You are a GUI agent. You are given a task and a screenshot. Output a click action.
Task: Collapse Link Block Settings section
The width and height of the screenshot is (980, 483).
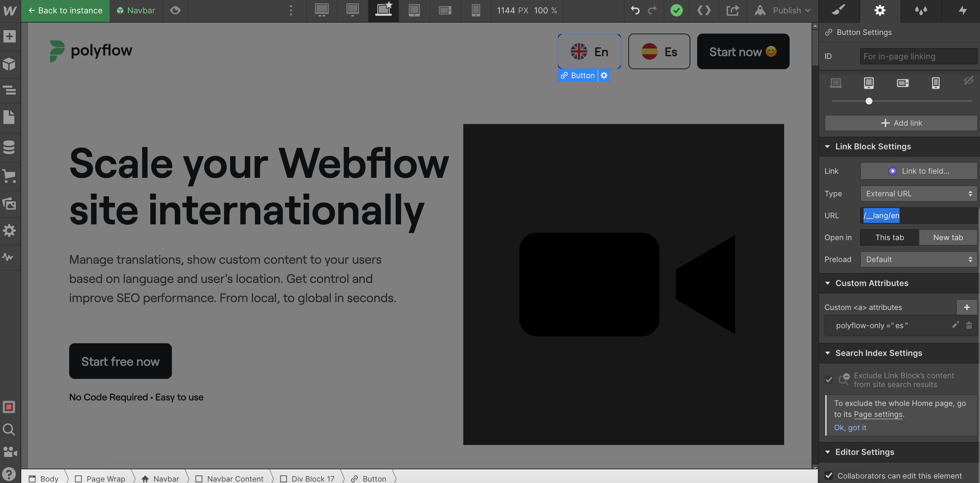[827, 147]
